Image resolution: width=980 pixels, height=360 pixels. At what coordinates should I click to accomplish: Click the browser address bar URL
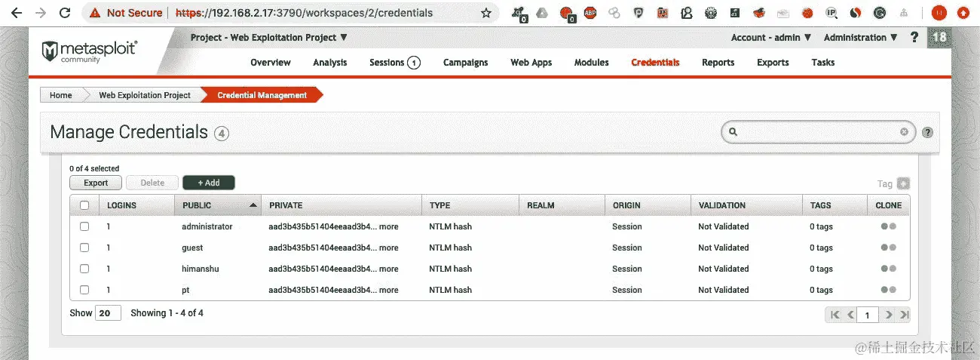click(x=305, y=13)
